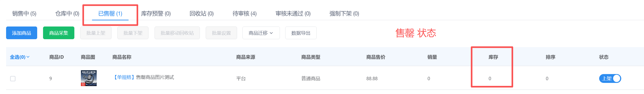
Task: Expand the 商品迁移 dropdown
Action: 261,33
